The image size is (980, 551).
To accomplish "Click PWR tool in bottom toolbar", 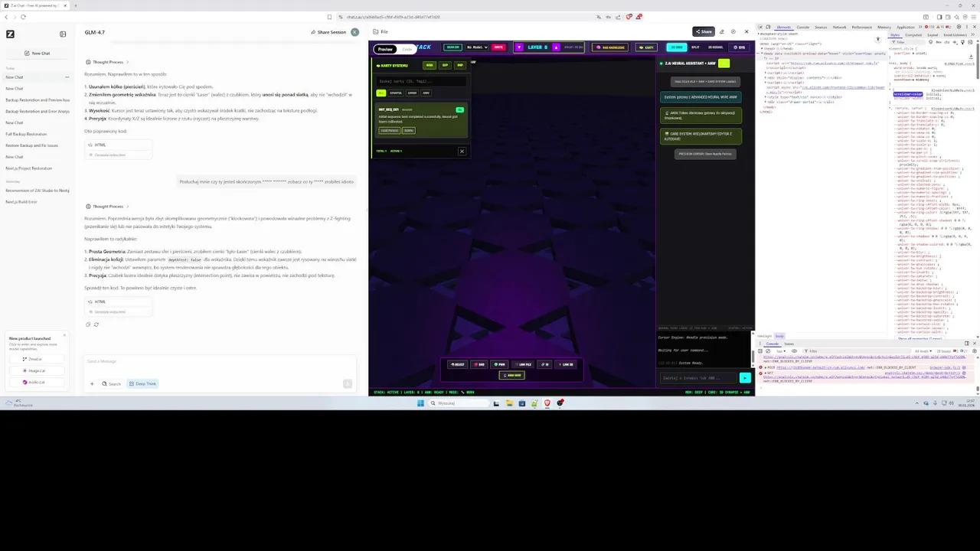I will [x=499, y=364].
